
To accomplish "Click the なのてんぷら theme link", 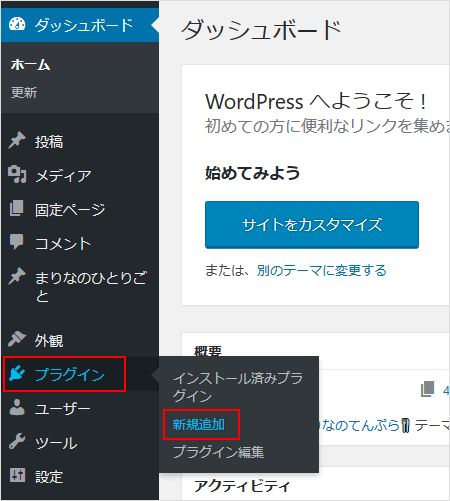I will (x=361, y=425).
